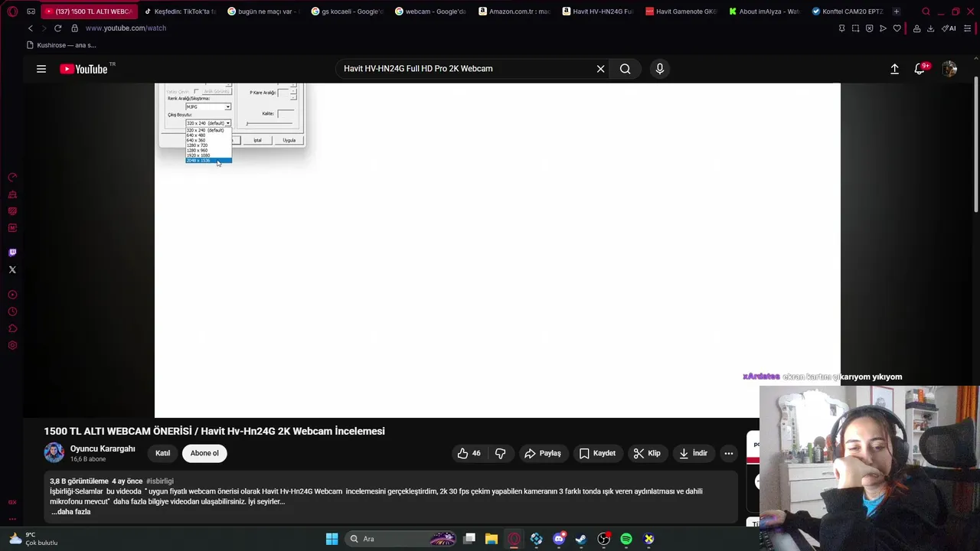Open extensions cube in Opera sidebar
Viewport: 980px width, 551px height.
pos(12,328)
